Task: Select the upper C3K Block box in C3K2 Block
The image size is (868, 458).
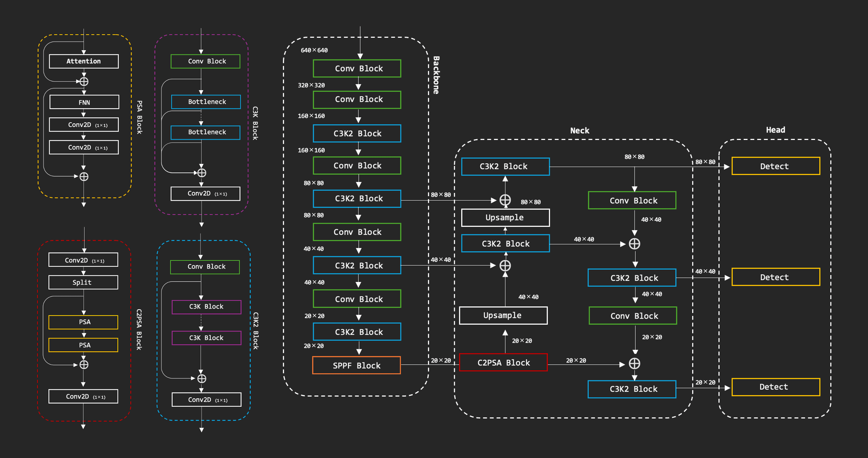Action: point(206,307)
